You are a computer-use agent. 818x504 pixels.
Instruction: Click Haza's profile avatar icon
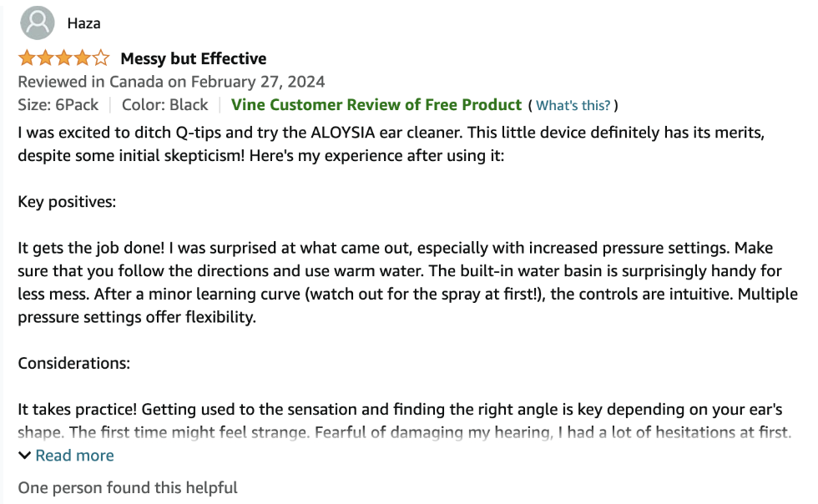tap(38, 23)
